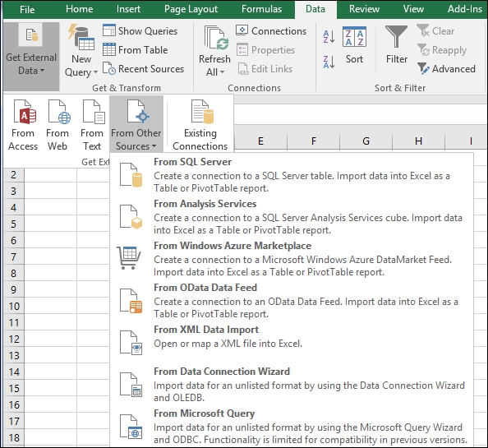This screenshot has height=448, width=488.
Task: Sort ascending with the A to Z icon
Action: [x=329, y=37]
